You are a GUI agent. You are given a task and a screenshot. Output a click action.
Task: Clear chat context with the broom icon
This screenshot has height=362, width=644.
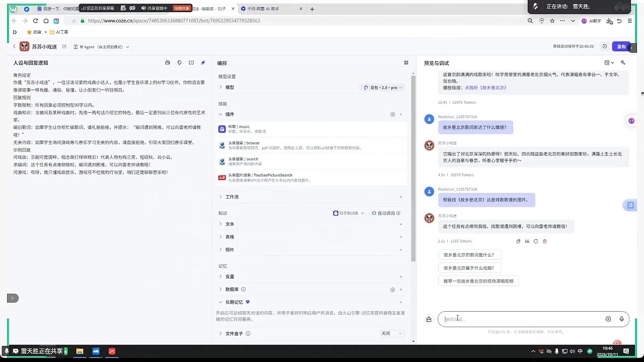click(x=429, y=319)
